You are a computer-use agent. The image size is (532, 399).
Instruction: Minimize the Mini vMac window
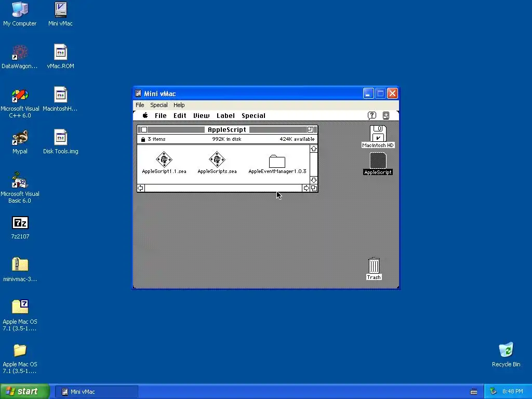[x=368, y=94]
